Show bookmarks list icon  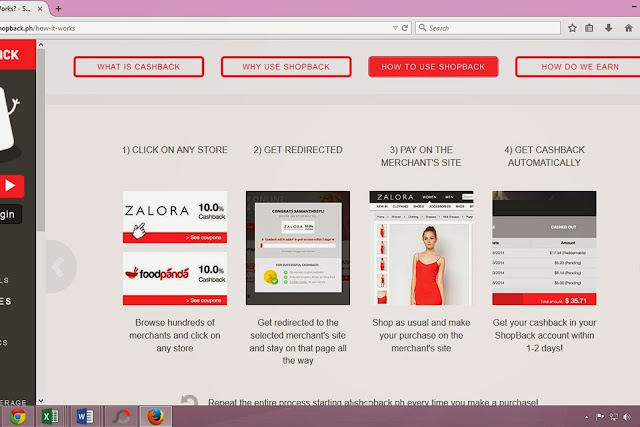(589, 28)
